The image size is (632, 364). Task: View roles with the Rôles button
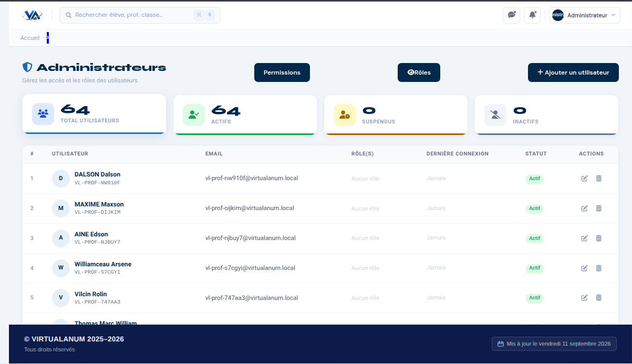click(x=419, y=72)
